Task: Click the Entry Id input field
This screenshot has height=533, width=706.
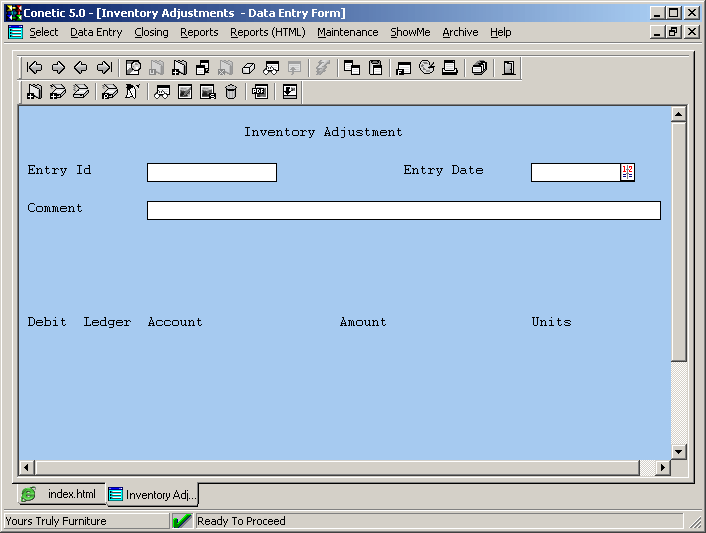Action: [212, 172]
